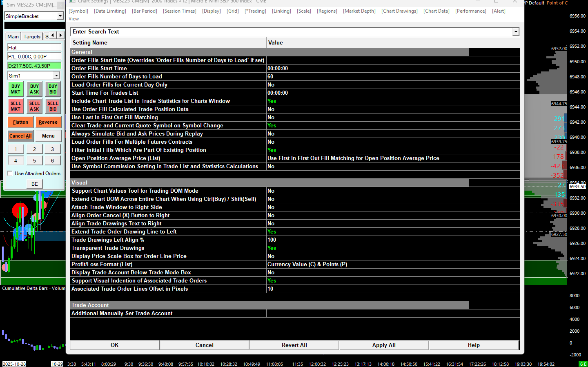Screen dimensions: 588x367
Task: Click the Cancel All orders button
Action: coord(20,136)
